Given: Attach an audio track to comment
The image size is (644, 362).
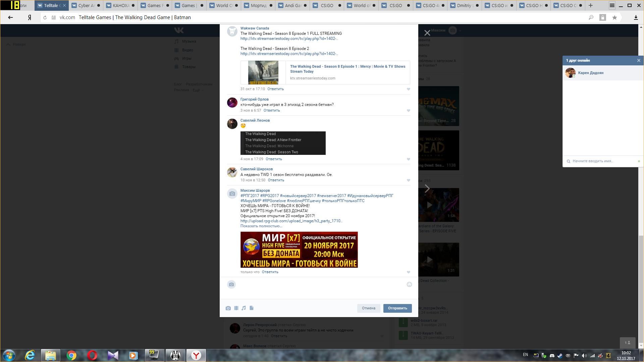Looking at the screenshot, I should click(244, 308).
